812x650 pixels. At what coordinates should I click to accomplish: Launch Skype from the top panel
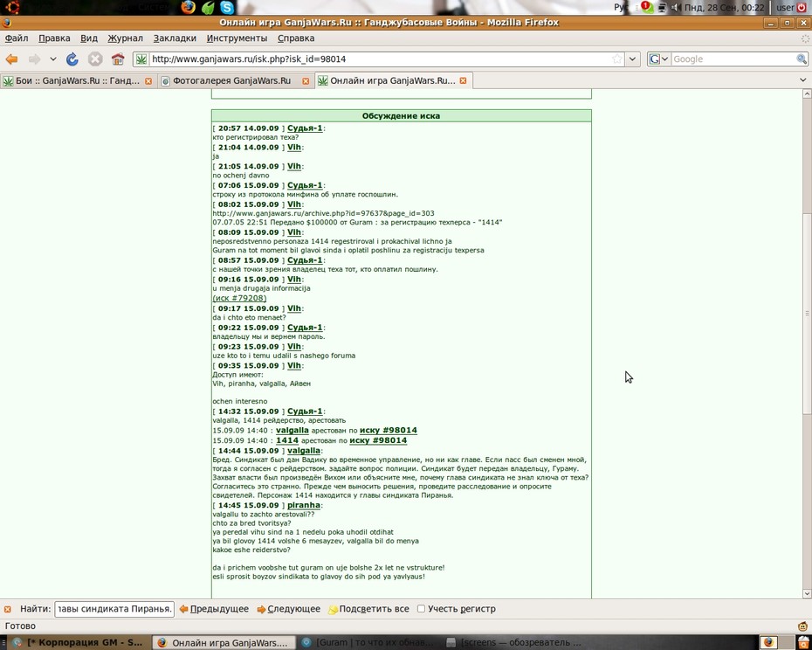[227, 7]
